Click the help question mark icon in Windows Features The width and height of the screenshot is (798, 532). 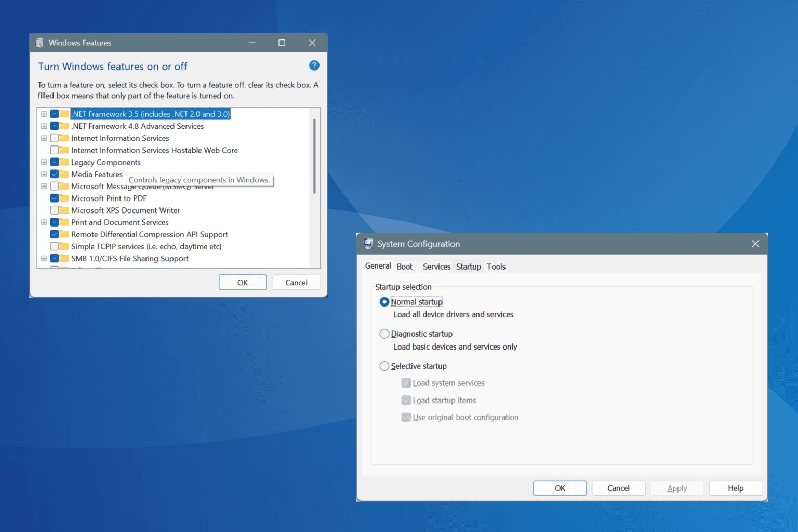click(314, 65)
